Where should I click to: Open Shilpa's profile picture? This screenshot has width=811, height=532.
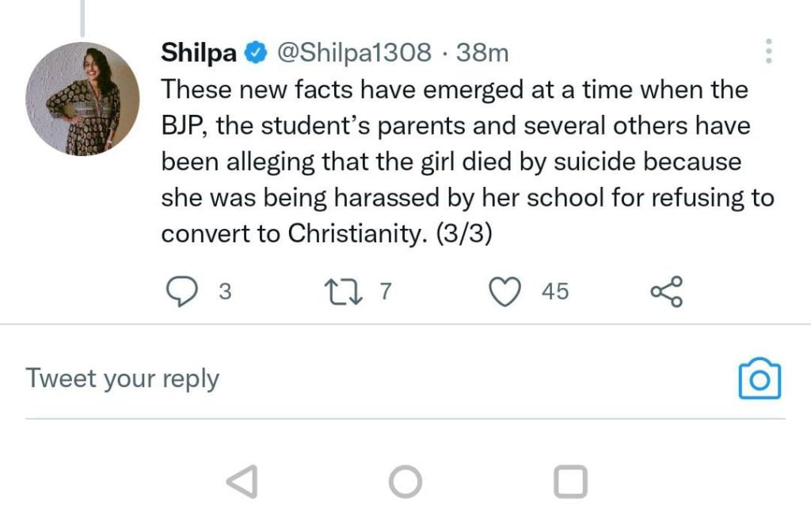[82, 99]
